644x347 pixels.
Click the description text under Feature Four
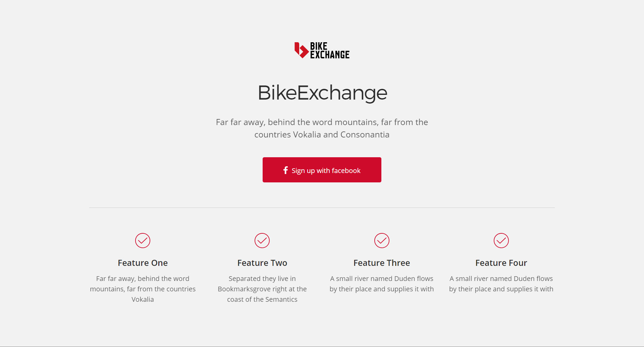(501, 284)
